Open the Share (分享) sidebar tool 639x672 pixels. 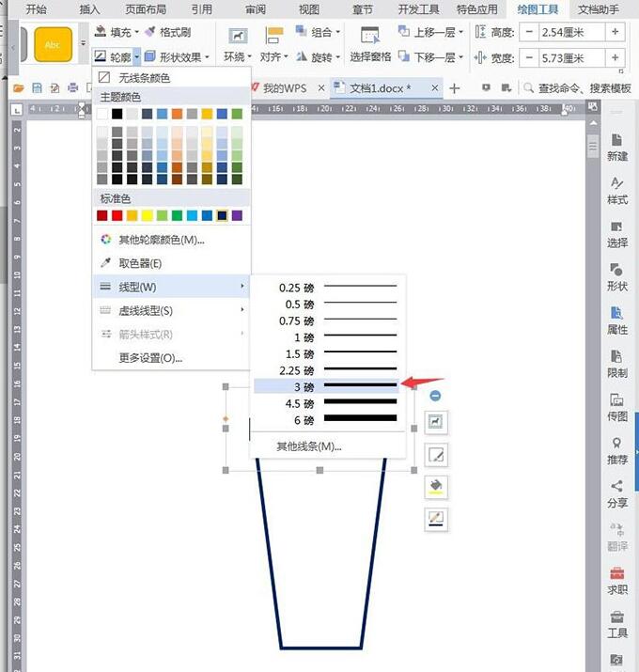[x=617, y=494]
